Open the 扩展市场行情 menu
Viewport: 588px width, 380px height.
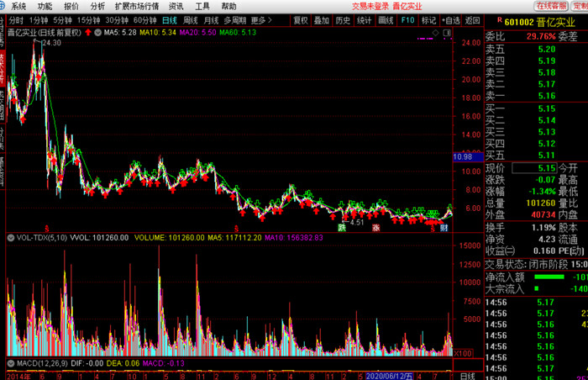click(136, 6)
